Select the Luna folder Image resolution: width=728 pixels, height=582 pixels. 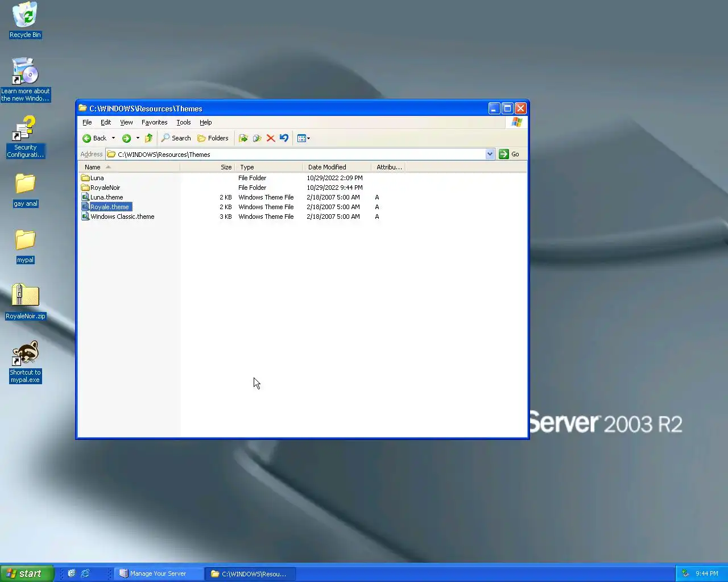pos(93,178)
